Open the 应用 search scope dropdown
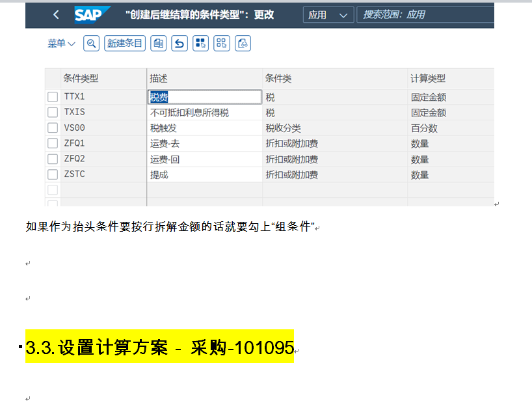532x410 pixels. click(328, 15)
